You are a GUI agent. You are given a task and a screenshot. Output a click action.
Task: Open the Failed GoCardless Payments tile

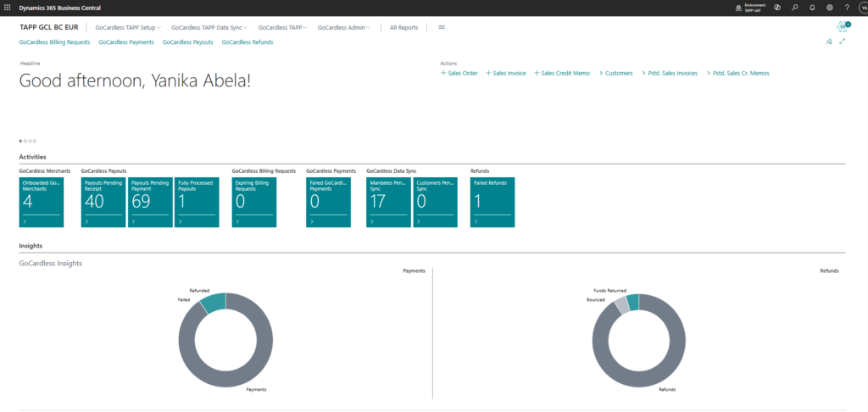pos(328,202)
